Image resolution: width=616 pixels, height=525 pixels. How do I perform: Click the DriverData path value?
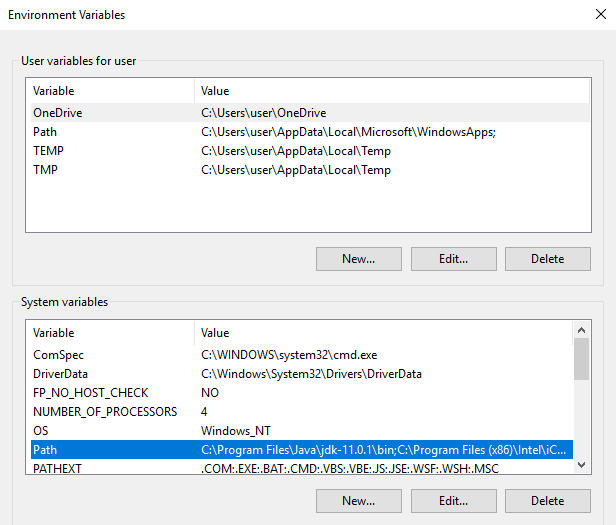(311, 374)
